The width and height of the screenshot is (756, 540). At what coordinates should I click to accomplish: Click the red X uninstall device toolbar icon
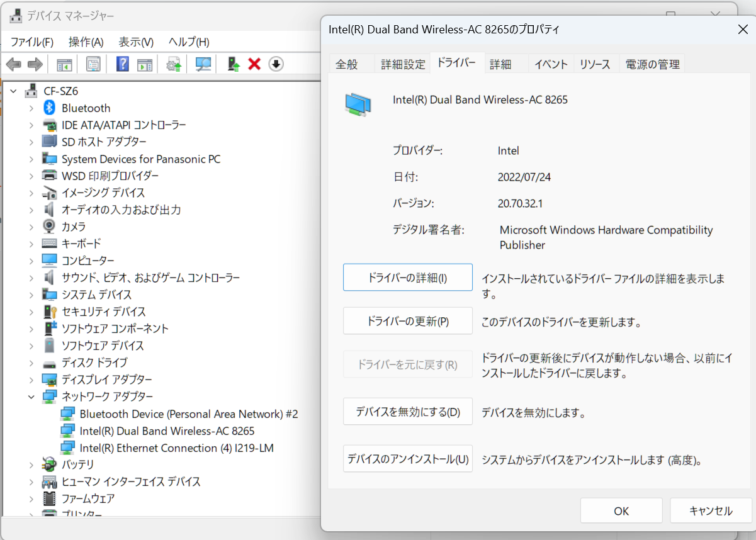click(x=254, y=64)
